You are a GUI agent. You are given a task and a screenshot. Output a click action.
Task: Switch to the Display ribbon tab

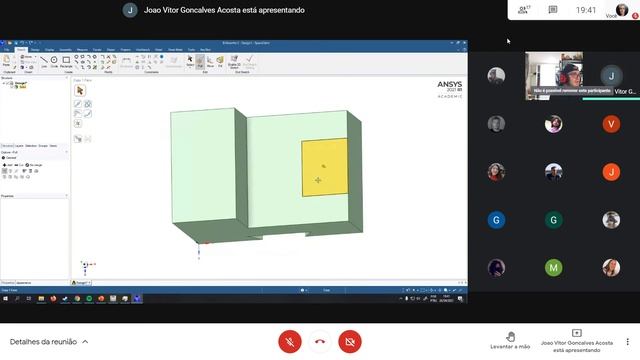[x=49, y=49]
